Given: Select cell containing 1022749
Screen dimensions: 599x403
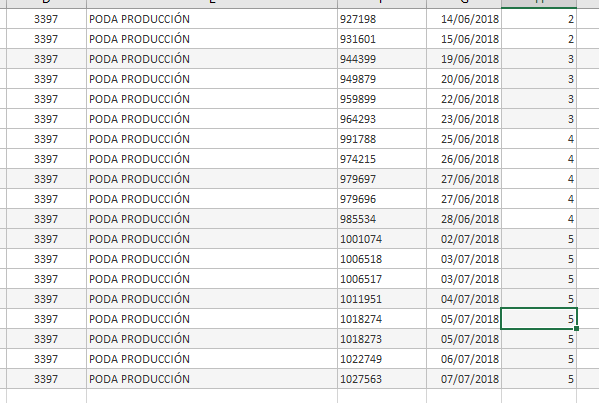Looking at the screenshot, I should click(382, 359).
